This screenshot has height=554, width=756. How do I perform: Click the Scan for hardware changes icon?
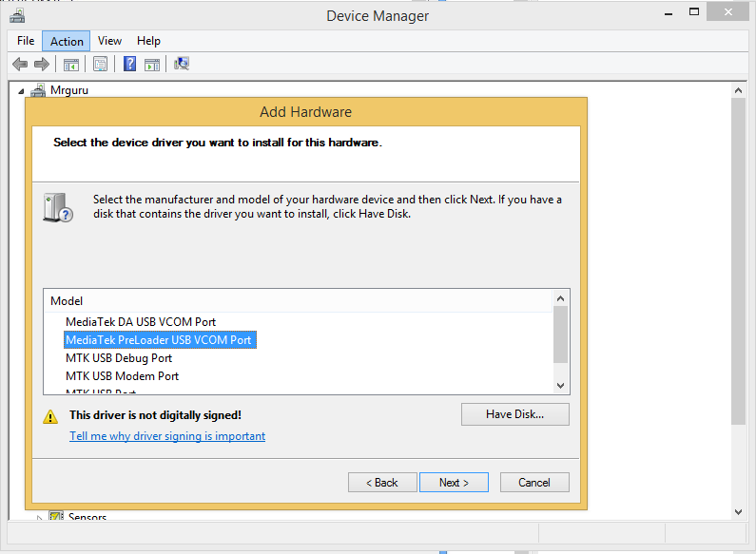coord(182,64)
